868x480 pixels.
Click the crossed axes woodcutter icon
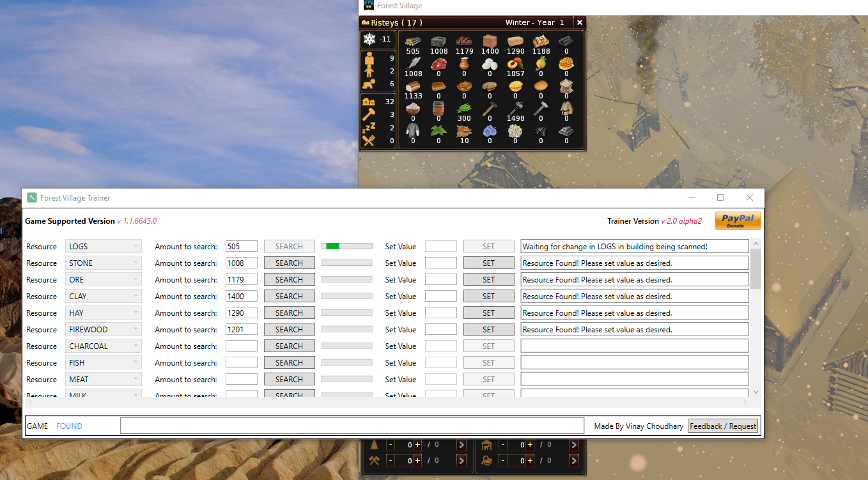[x=375, y=460]
